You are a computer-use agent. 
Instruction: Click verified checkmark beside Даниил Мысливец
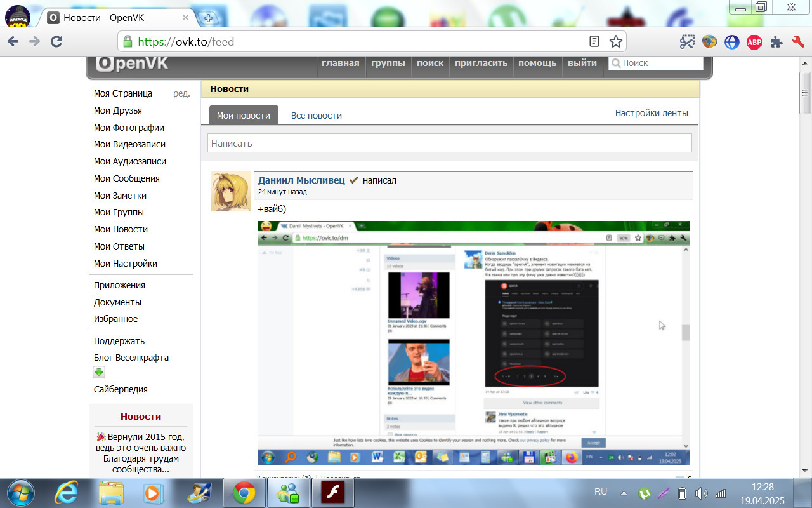pos(353,180)
